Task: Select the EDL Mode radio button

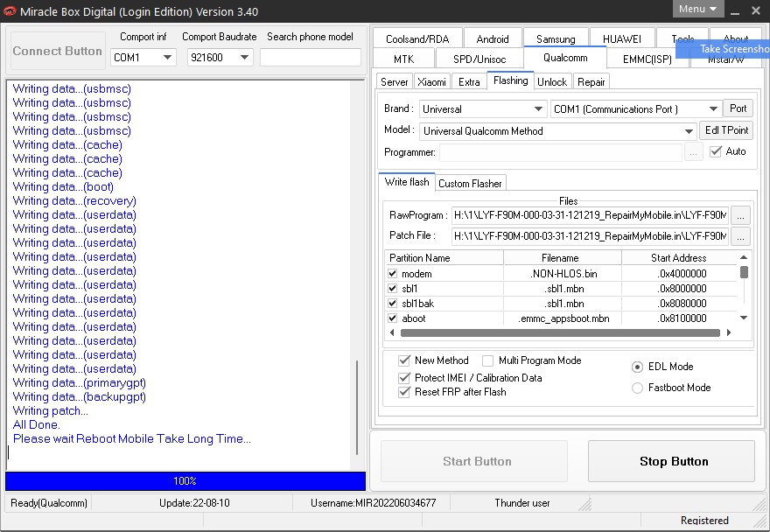Action: point(637,367)
